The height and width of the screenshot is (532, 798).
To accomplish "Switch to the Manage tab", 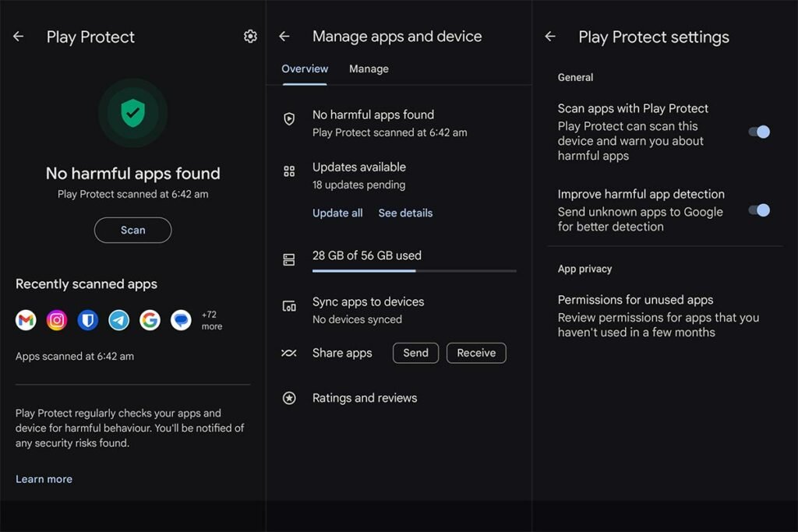I will (369, 69).
